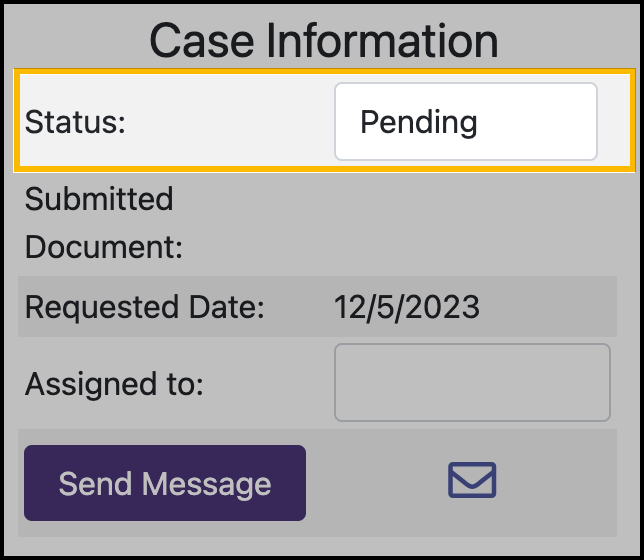Click the envelope mail icon
The width and height of the screenshot is (644, 560).
[x=472, y=481]
